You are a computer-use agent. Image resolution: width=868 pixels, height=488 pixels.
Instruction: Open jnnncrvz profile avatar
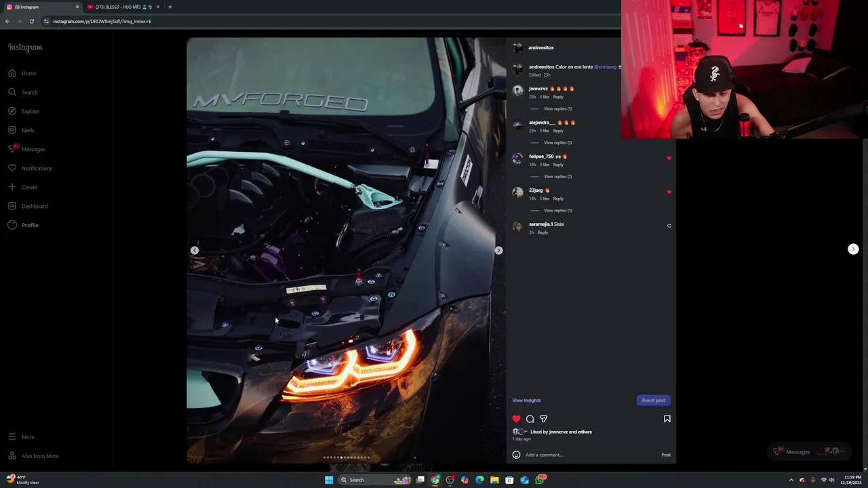518,90
